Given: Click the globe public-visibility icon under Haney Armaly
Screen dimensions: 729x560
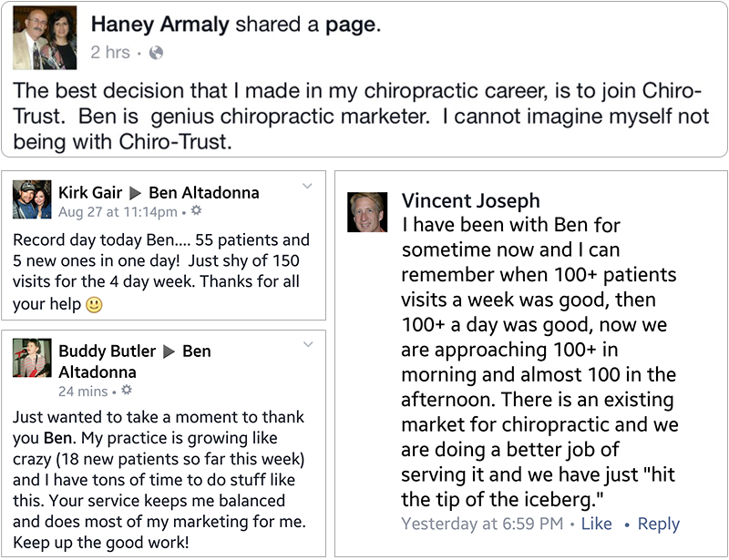Looking at the screenshot, I should point(156,53).
